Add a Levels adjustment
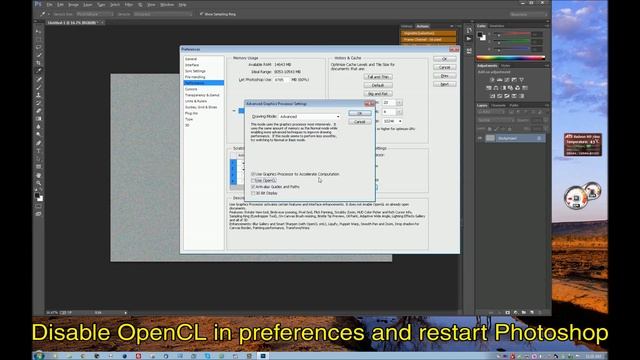 tap(500, 80)
